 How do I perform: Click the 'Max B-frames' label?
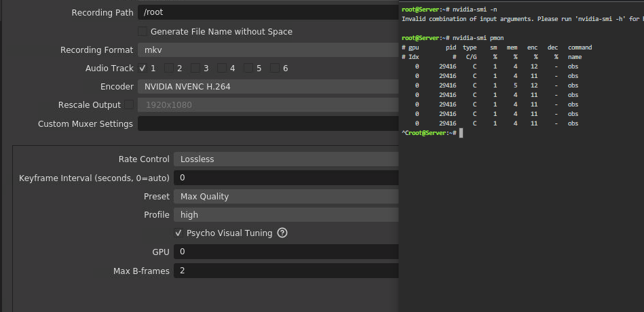coord(141,271)
